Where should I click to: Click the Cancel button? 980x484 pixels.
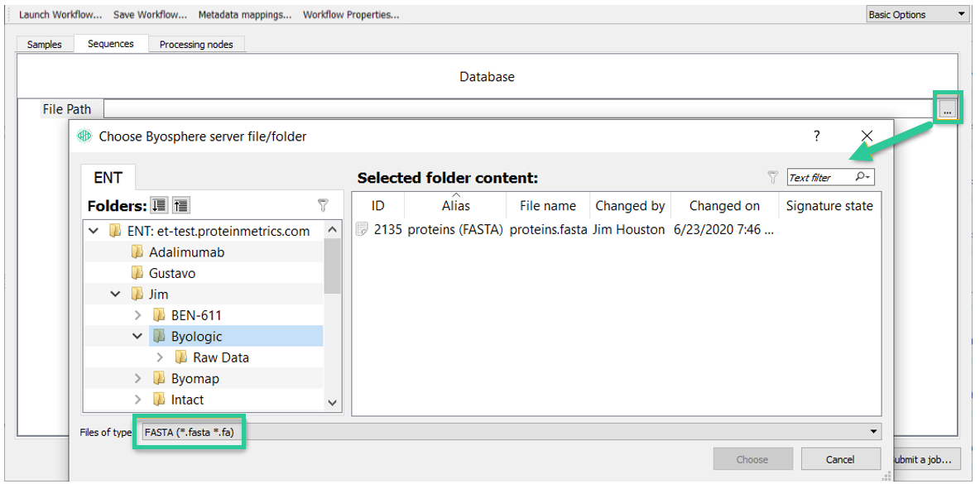(841, 459)
